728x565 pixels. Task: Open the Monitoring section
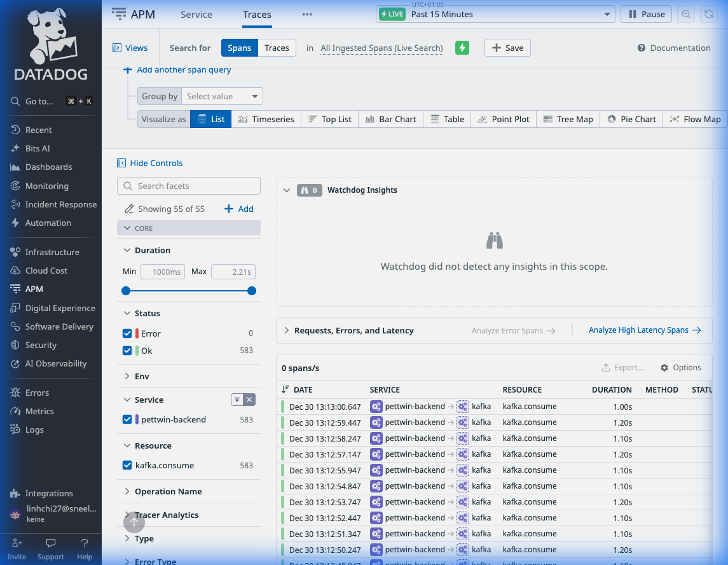click(46, 186)
